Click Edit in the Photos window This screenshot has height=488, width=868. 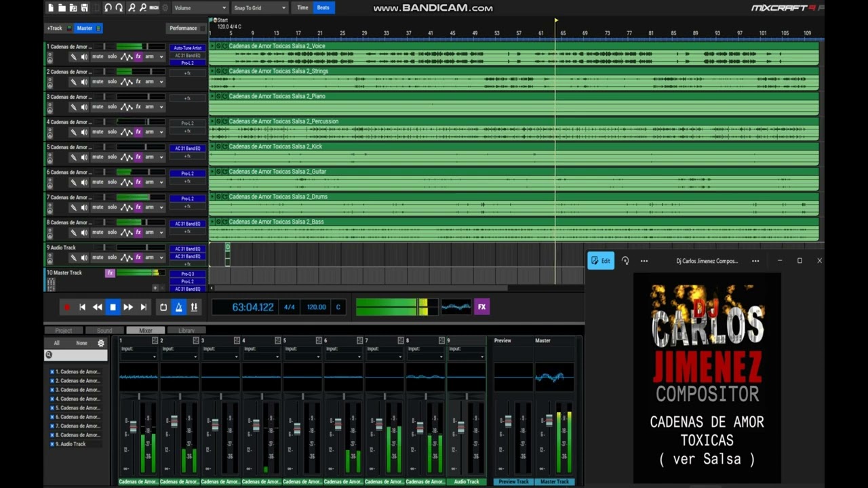601,261
